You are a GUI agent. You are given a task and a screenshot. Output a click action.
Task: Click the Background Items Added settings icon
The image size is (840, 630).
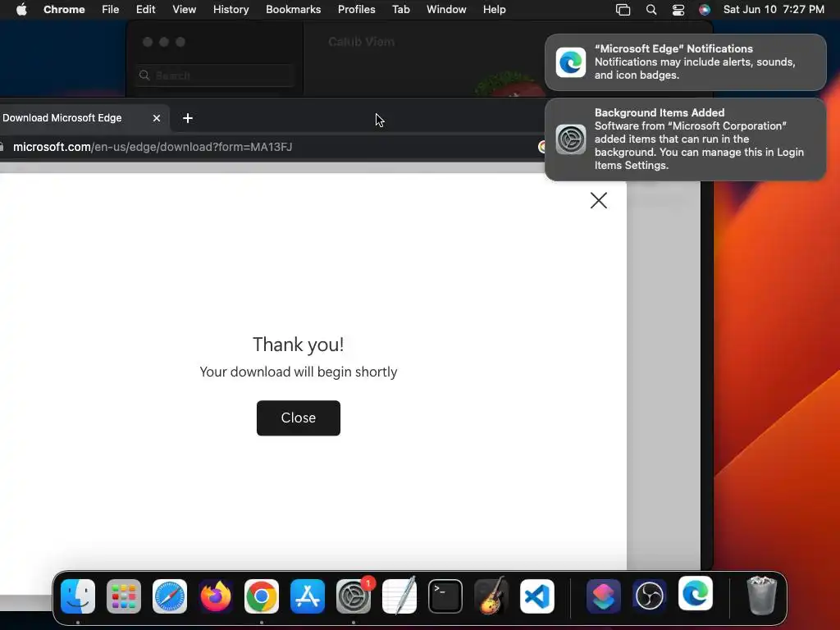pos(571,139)
